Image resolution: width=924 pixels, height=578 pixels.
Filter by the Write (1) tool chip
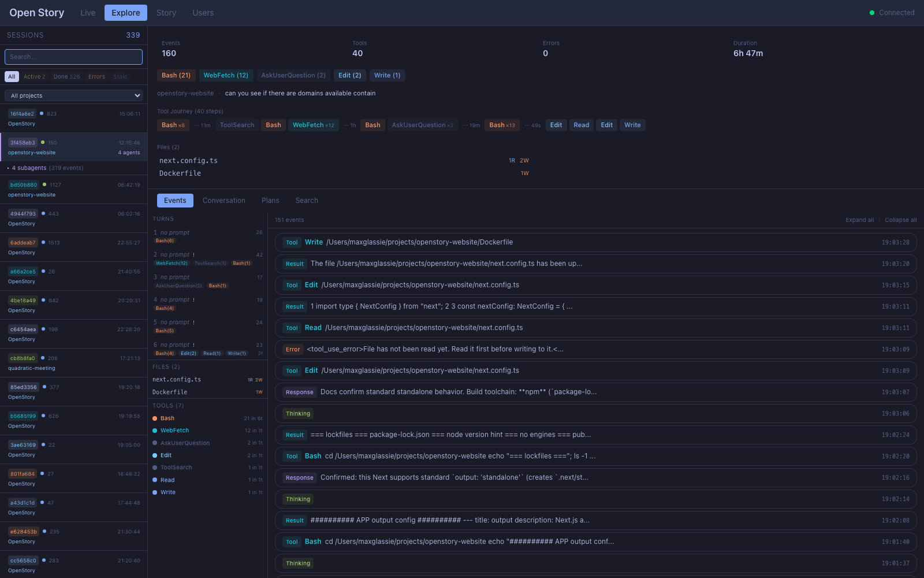[388, 76]
